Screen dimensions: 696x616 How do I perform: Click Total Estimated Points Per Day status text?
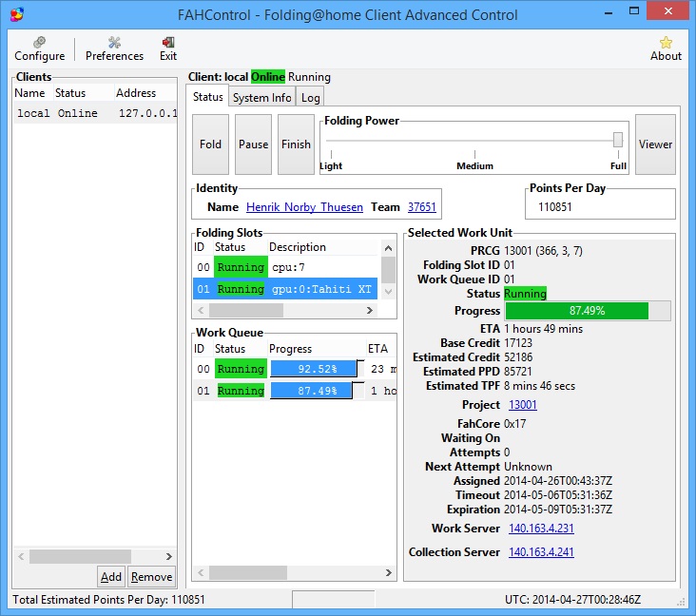[108, 600]
